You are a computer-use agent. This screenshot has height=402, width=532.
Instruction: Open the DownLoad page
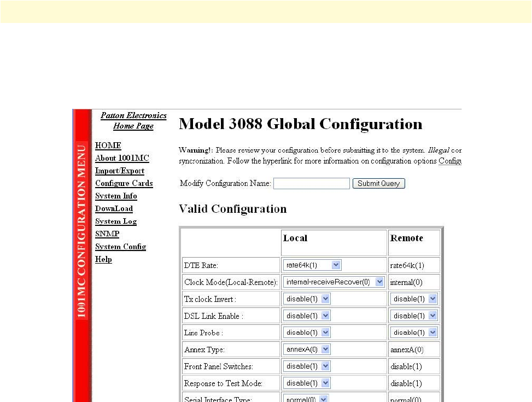114,208
